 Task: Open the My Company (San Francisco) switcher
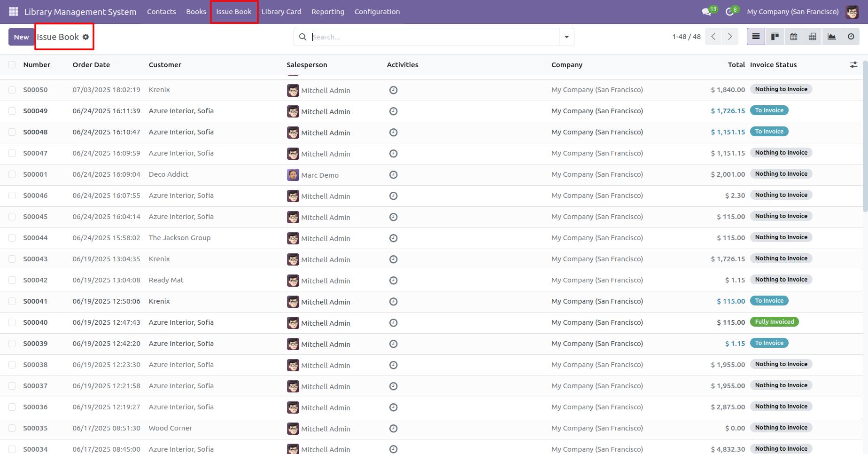click(x=793, y=12)
